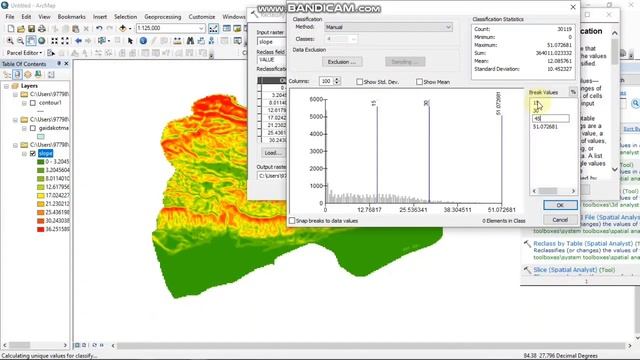Click the Undo arrow icon
The height and width of the screenshot is (360, 640).
[99, 29]
